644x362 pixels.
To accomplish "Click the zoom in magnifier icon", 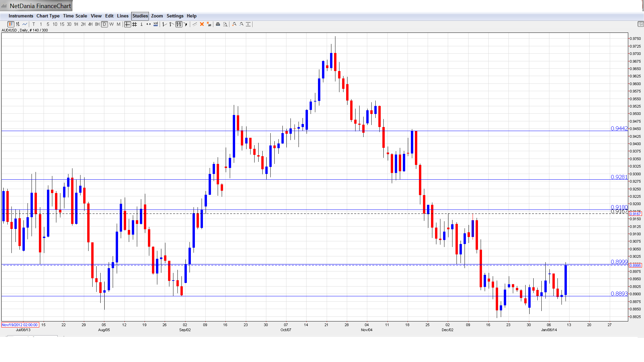I will [234, 24].
